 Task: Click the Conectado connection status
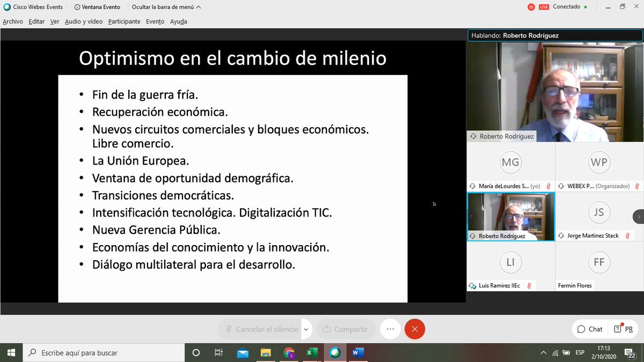click(x=570, y=7)
